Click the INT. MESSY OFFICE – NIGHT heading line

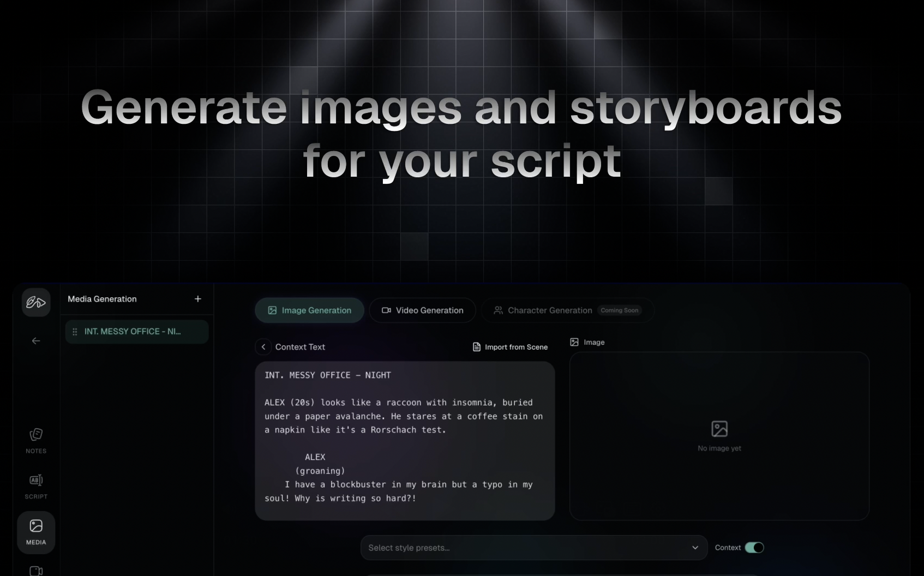click(x=328, y=375)
